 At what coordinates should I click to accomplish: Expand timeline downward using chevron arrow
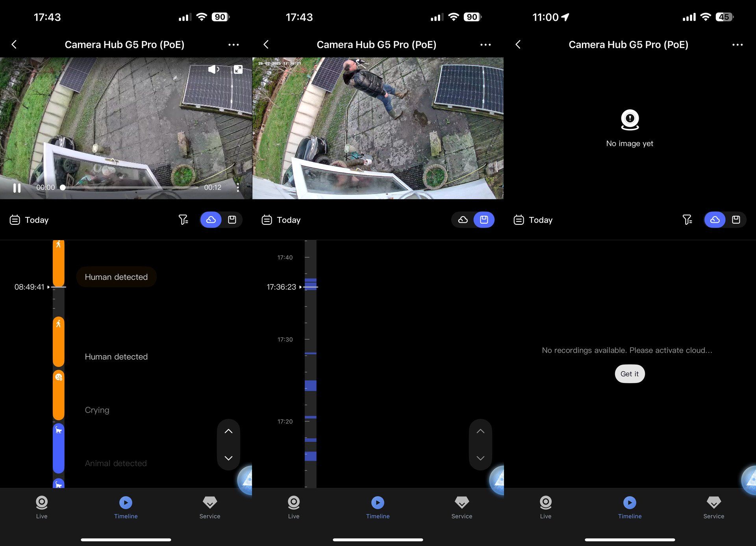[x=229, y=457]
